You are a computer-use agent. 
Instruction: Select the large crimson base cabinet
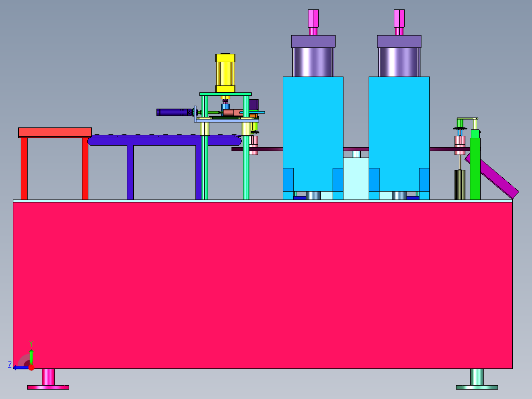(263, 285)
